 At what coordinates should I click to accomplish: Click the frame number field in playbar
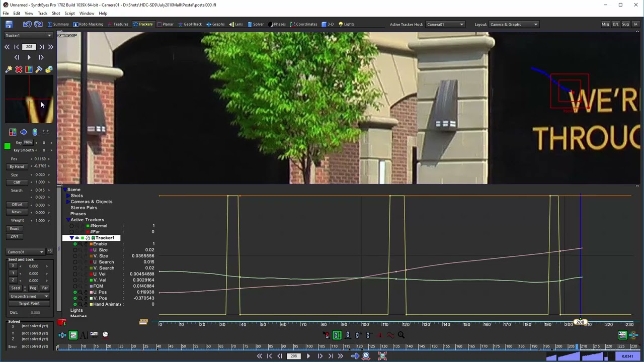click(x=293, y=356)
